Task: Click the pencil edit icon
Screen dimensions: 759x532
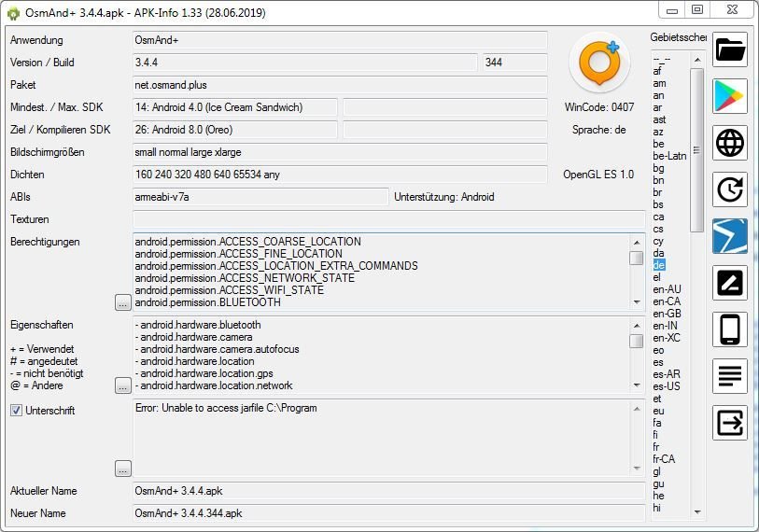Action: tap(730, 283)
